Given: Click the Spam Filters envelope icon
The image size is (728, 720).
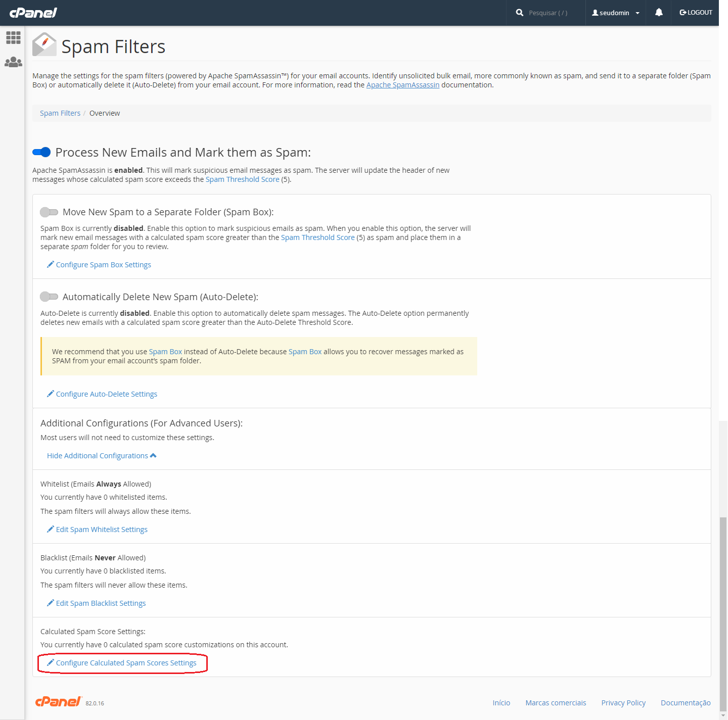Looking at the screenshot, I should click(44, 44).
